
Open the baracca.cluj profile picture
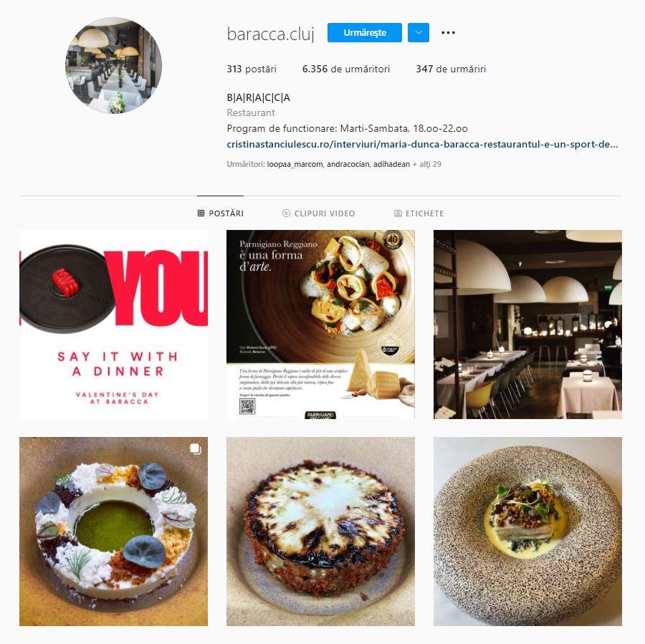113,65
